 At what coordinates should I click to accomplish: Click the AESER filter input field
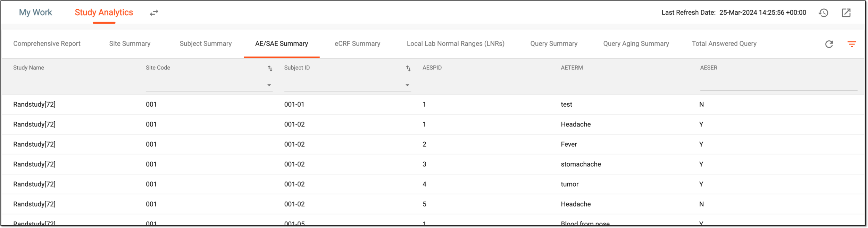click(x=778, y=85)
